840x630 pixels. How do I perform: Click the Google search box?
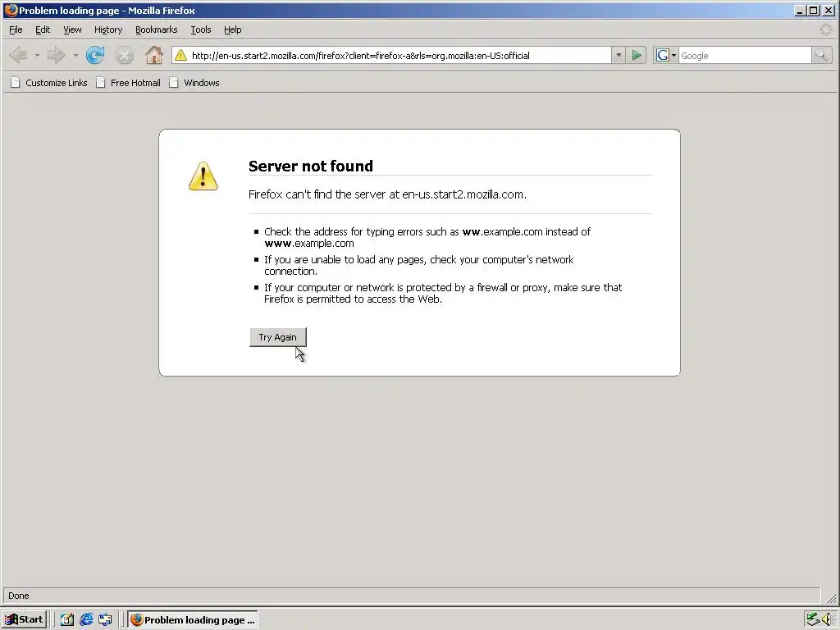745,55
